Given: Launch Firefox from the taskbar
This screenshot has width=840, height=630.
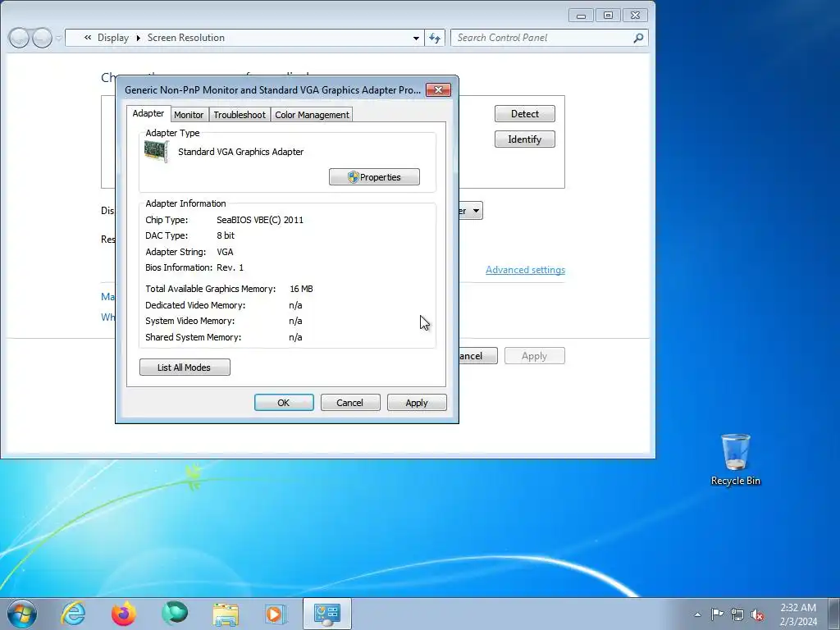Looking at the screenshot, I should click(124, 614).
